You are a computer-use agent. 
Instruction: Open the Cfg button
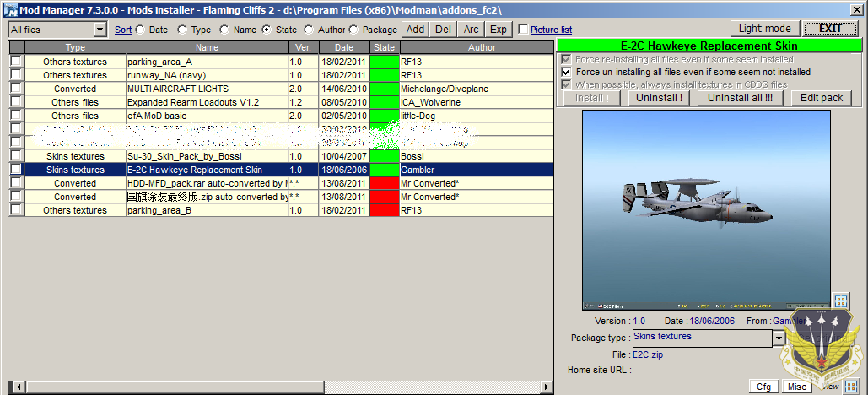(x=764, y=387)
